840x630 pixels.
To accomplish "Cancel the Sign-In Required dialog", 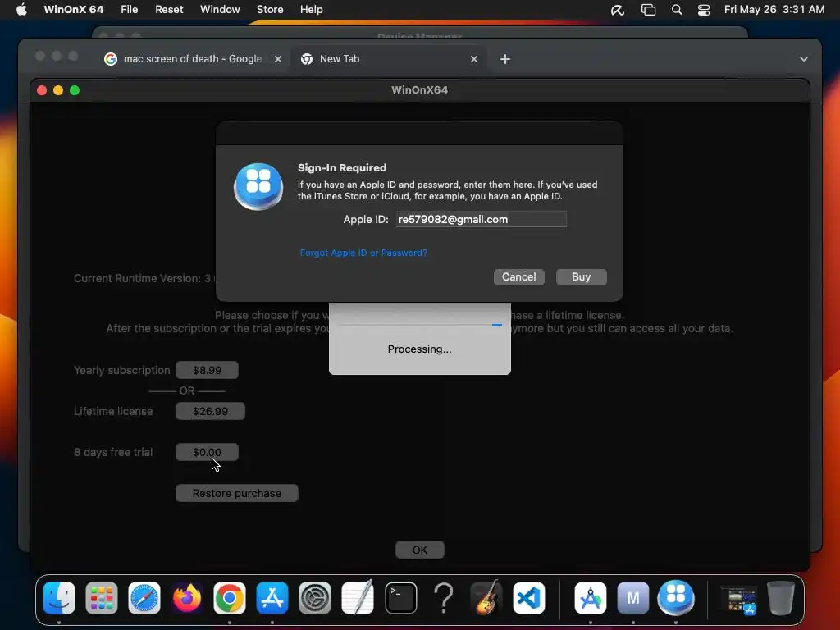I will pyautogui.click(x=518, y=277).
